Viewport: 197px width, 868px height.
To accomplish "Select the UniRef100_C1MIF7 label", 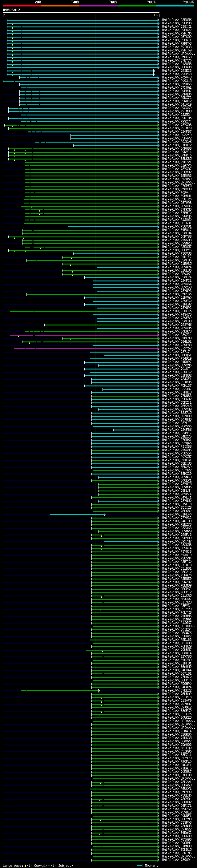I will [x=177, y=257].
